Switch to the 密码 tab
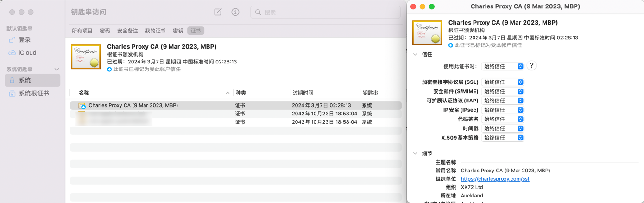Viewport: 644px width, 203px height. click(105, 31)
